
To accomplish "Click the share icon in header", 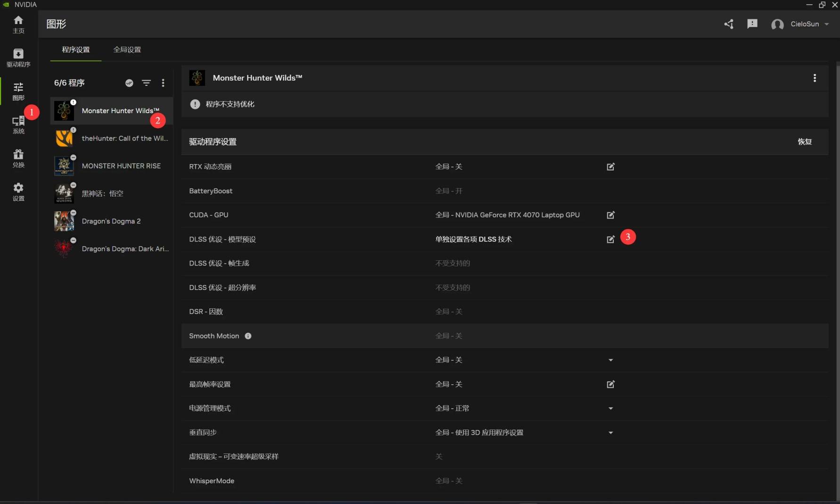I will click(729, 24).
